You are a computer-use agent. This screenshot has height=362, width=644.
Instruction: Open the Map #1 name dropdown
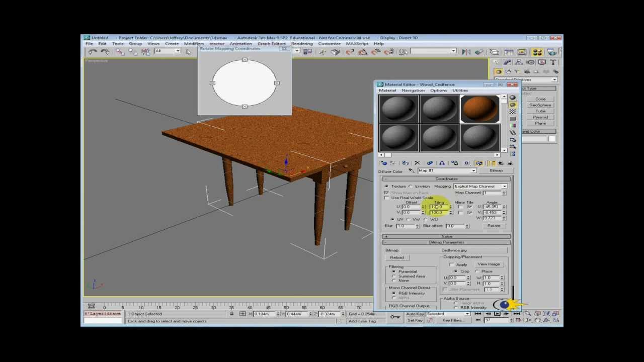point(446,171)
